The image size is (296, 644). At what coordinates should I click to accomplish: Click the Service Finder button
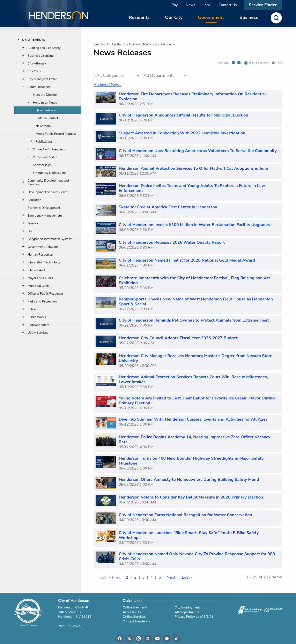262,5
